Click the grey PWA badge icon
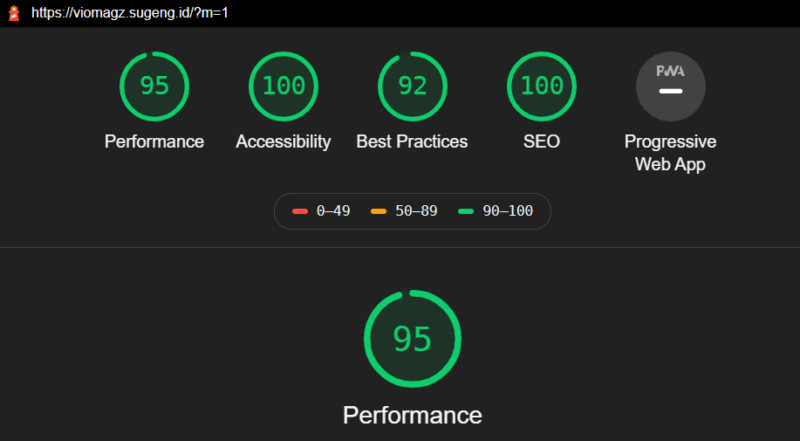 click(x=670, y=86)
